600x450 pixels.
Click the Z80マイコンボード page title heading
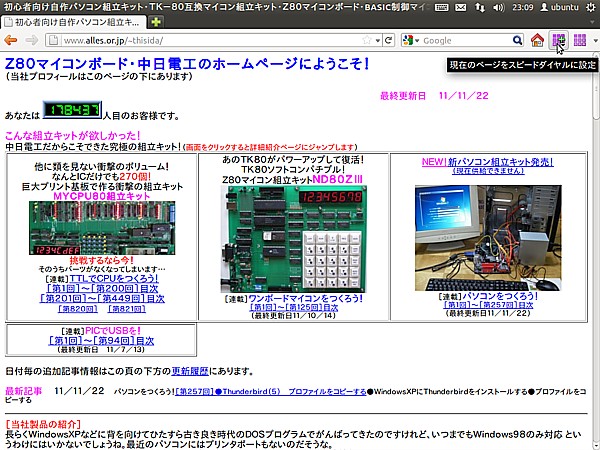click(x=187, y=64)
